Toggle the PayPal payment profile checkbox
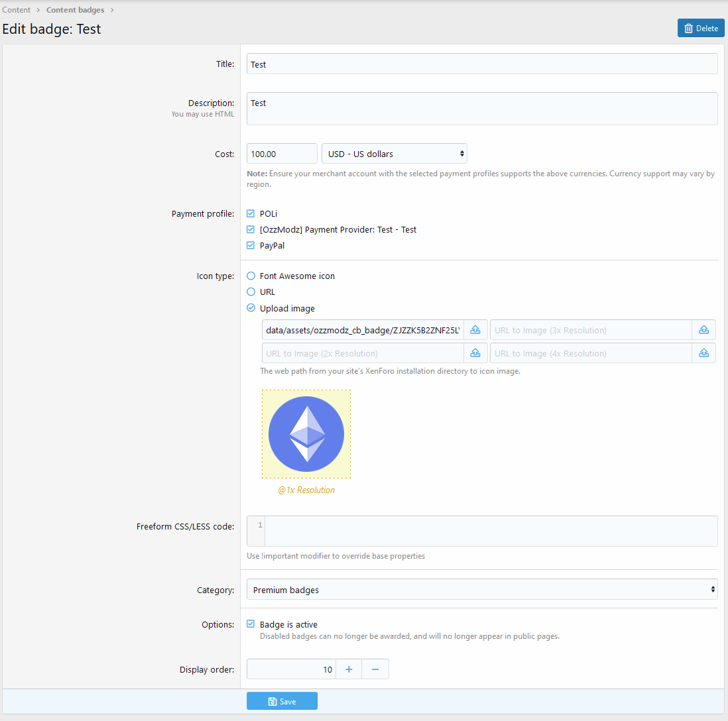 pyautogui.click(x=251, y=245)
